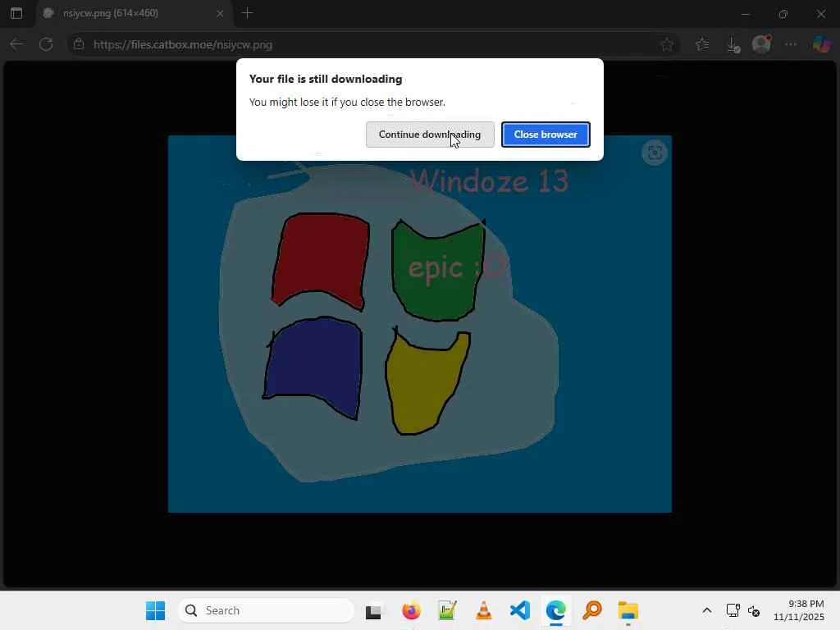Launch VLC media player from taskbar
This screenshot has width=840, height=630.
pos(483,610)
